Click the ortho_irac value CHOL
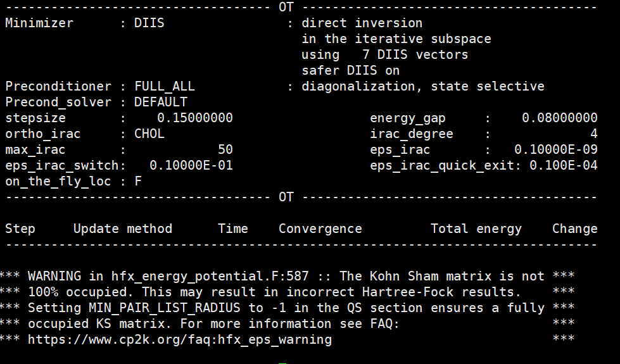Image resolution: width=620 pixels, height=364 pixels. (149, 134)
